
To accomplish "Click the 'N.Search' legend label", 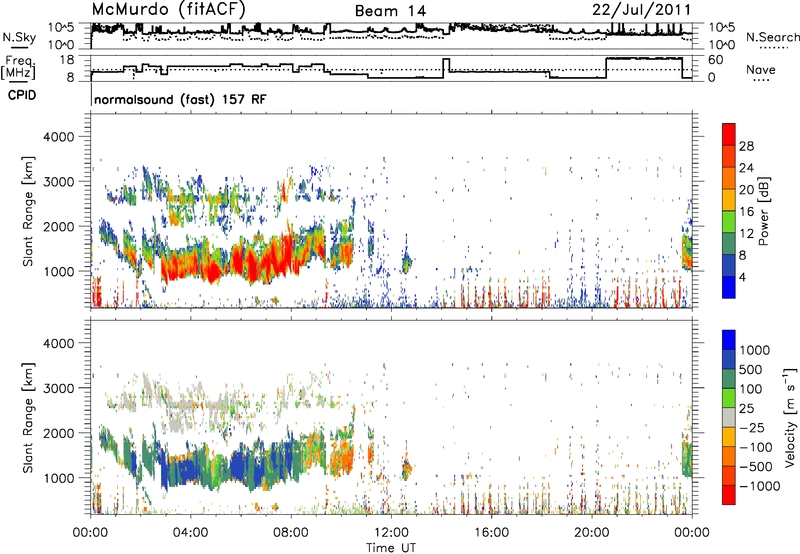I will coord(772,37).
